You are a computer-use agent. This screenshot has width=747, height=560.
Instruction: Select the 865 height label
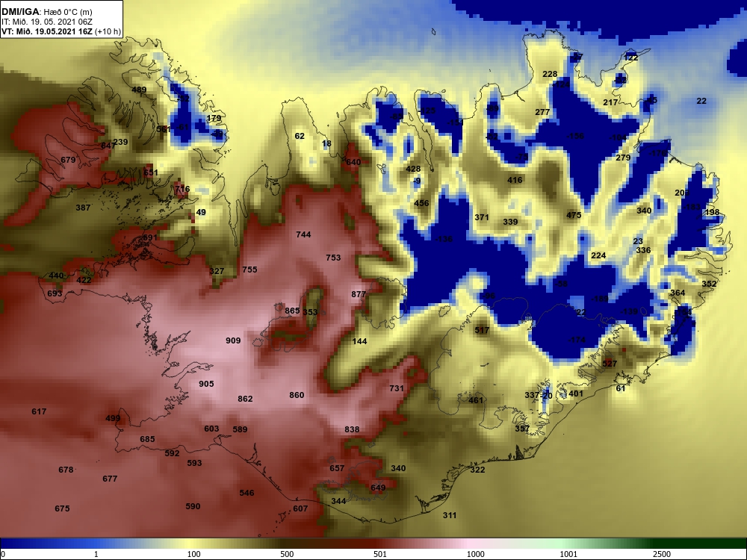[x=292, y=311]
